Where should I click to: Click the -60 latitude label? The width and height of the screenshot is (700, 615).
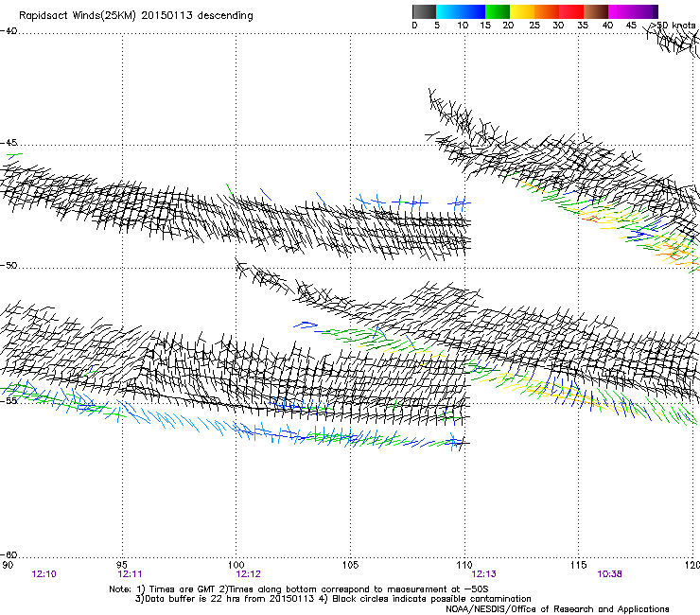click(9, 555)
